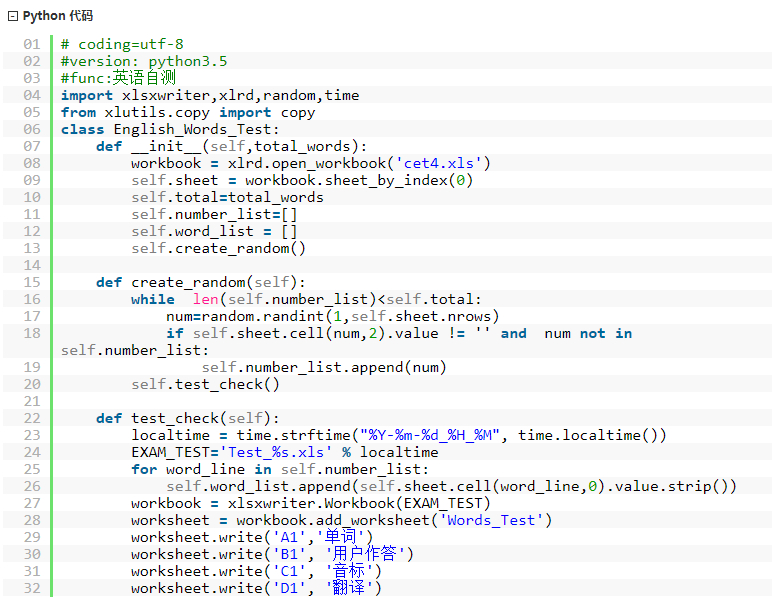The width and height of the screenshot is (772, 597).
Task: Click the 'cet4.xls' string literal
Action: pyautogui.click(x=439, y=163)
